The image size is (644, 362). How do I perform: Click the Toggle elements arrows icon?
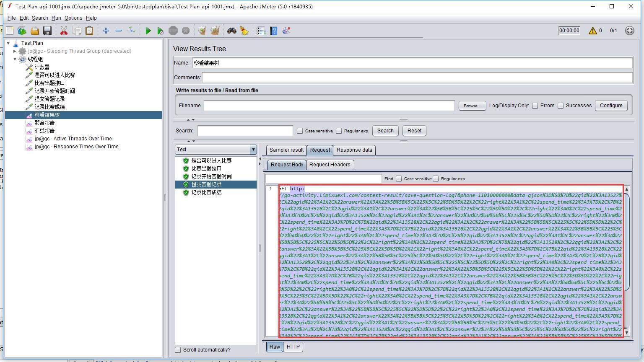pyautogui.click(x=132, y=30)
